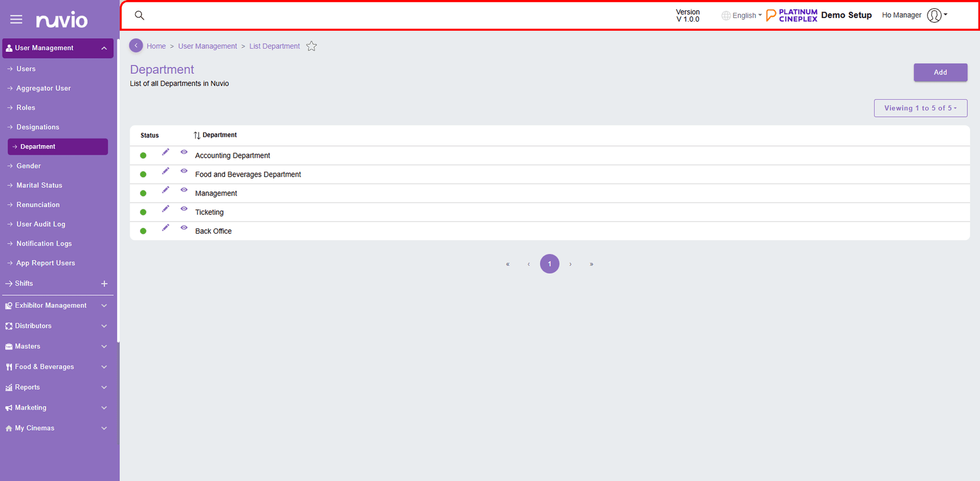This screenshot has height=481, width=980.
Task: Go to Home breadcrumb link
Action: [156, 46]
